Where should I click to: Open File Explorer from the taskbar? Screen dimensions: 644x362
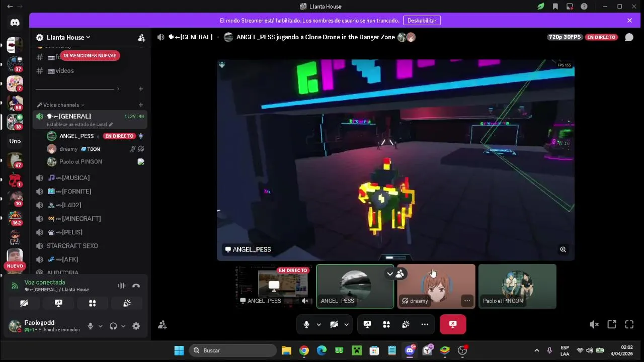[x=286, y=350]
